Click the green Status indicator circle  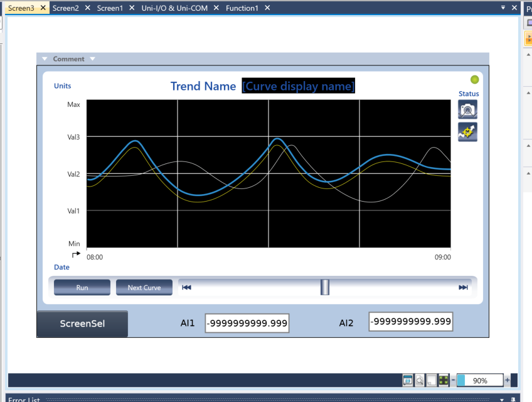pyautogui.click(x=475, y=80)
